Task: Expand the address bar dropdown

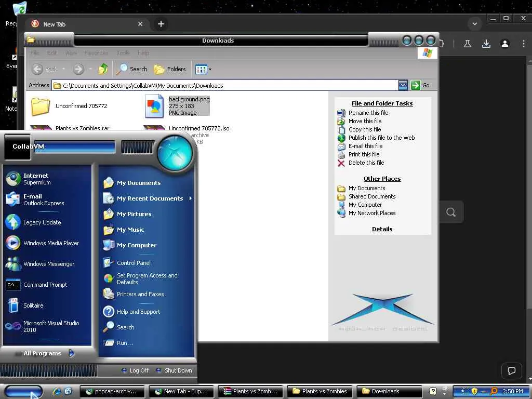Action: click(x=403, y=85)
